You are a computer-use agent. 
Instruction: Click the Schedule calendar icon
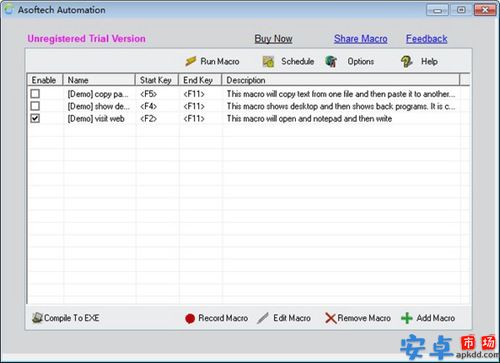[268, 61]
